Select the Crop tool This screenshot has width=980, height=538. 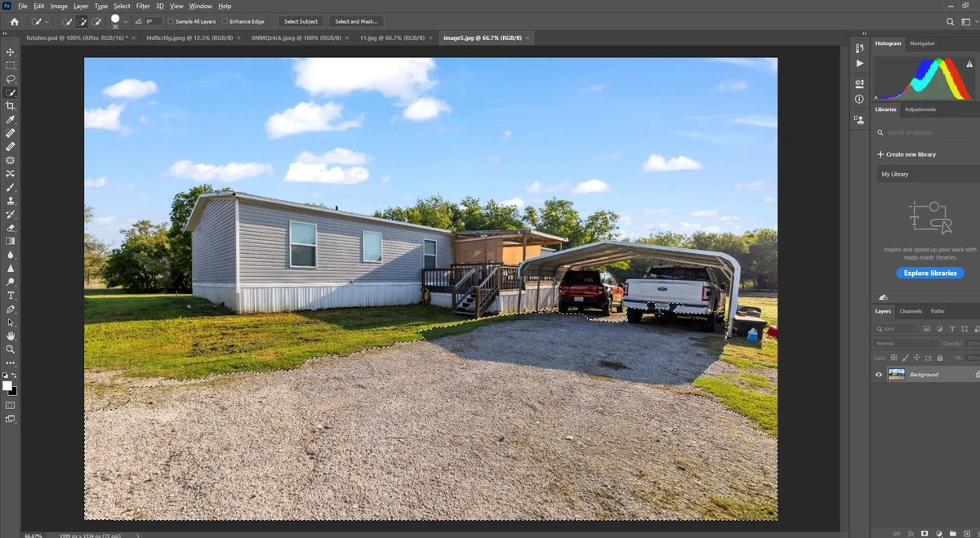(x=11, y=106)
